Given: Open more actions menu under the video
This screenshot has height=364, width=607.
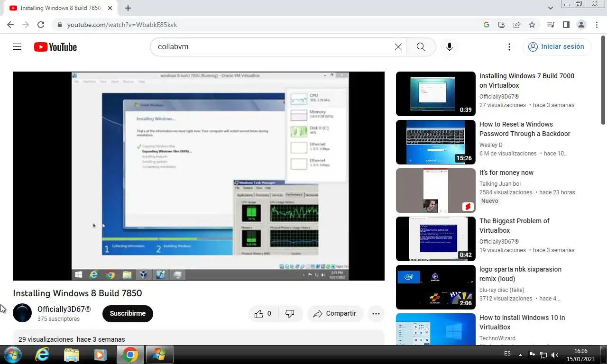Looking at the screenshot, I should point(376,313).
